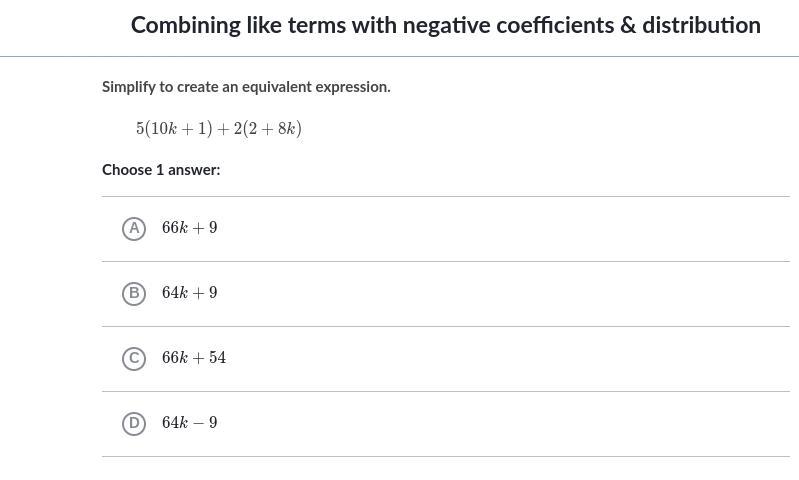The image size is (799, 480).
Task: Choose the answer text 64k − 9
Action: pos(190,422)
